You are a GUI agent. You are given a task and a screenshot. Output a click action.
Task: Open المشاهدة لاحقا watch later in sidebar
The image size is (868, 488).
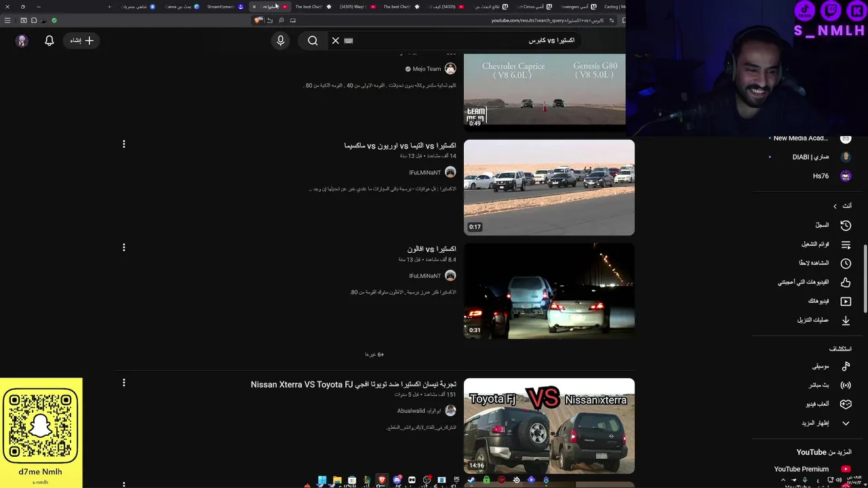(x=825, y=263)
